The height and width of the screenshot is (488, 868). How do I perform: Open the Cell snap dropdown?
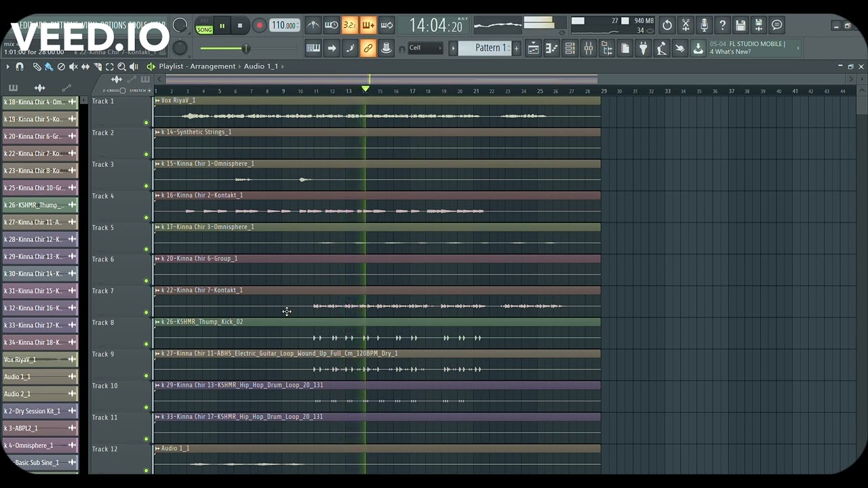click(x=425, y=48)
